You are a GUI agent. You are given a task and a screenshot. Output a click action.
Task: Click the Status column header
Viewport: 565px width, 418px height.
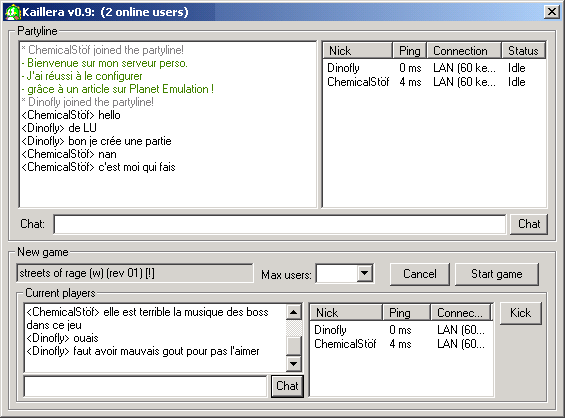point(524,51)
